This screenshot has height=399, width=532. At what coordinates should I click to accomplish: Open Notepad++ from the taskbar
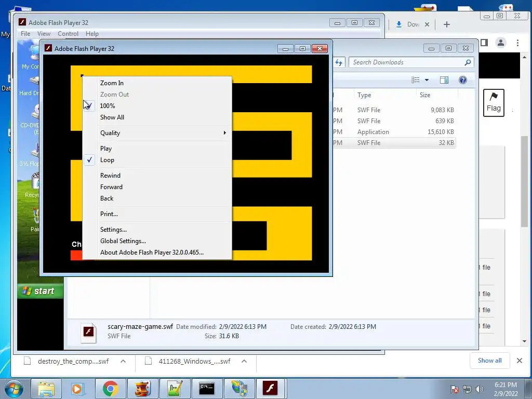point(175,389)
